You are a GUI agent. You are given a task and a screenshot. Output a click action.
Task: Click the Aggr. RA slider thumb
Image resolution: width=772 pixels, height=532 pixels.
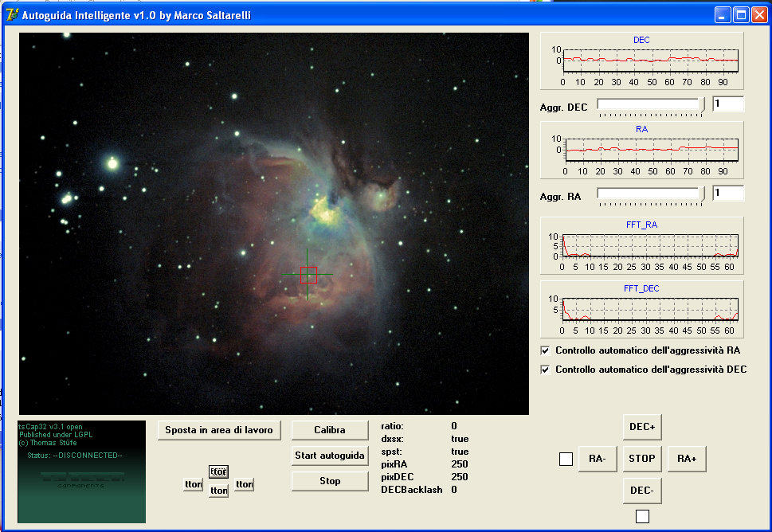(701, 194)
